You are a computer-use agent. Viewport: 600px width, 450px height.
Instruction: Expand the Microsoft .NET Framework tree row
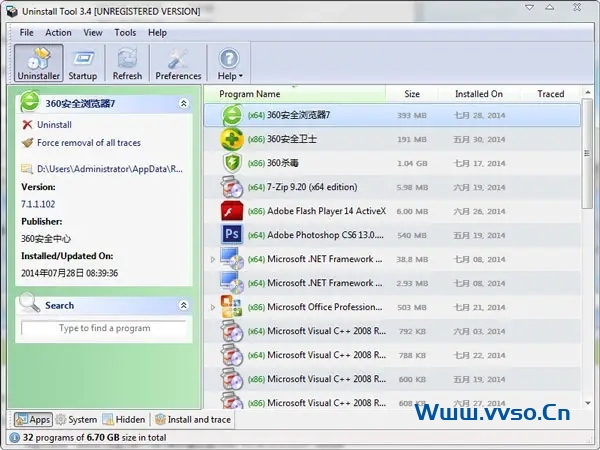coord(212,260)
